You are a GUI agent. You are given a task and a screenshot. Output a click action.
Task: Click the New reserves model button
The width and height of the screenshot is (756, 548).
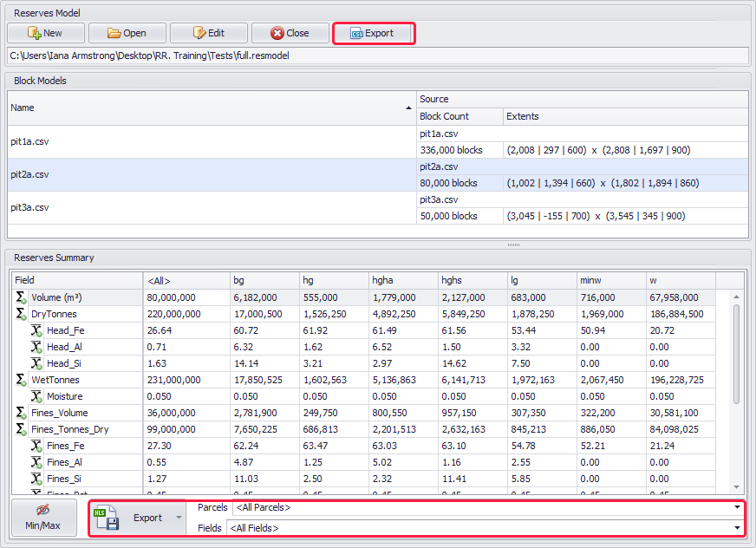(x=46, y=33)
